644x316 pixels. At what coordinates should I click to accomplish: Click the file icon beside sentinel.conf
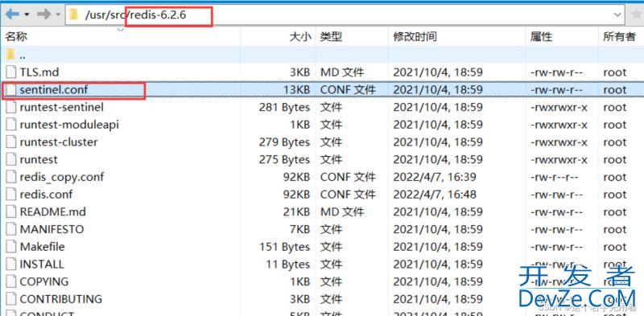[x=11, y=89]
